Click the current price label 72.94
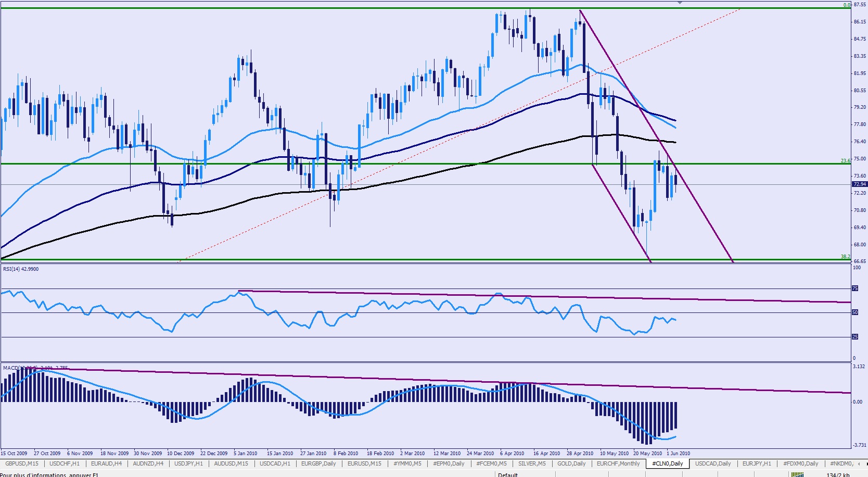Viewport: 868px width, 477px height. tap(860, 184)
